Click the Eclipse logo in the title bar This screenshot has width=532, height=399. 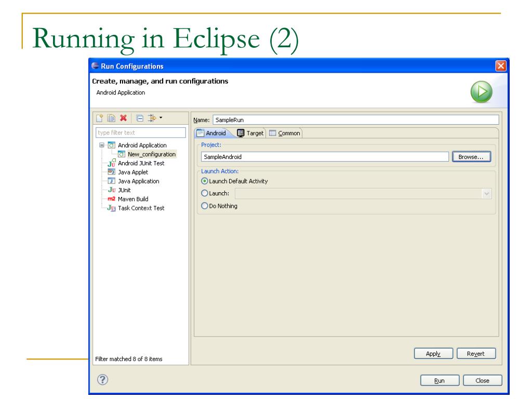coord(96,66)
